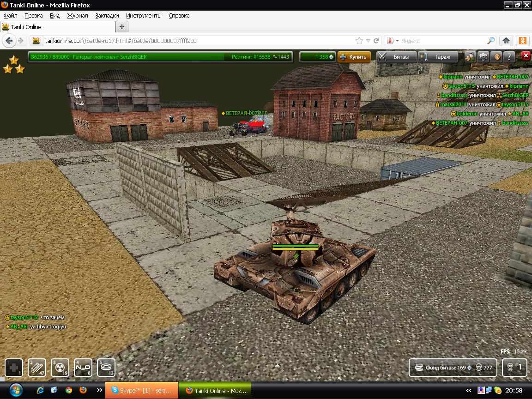
Task: Reload the page with refresh icon
Action: pos(376,41)
